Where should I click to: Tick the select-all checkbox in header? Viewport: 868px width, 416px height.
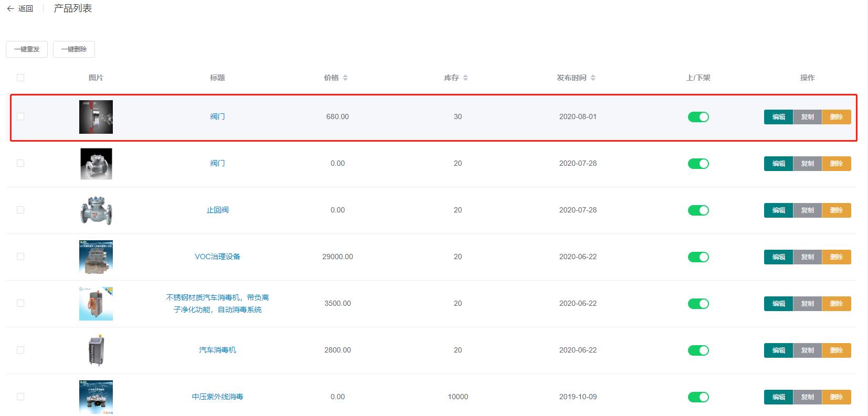click(20, 78)
